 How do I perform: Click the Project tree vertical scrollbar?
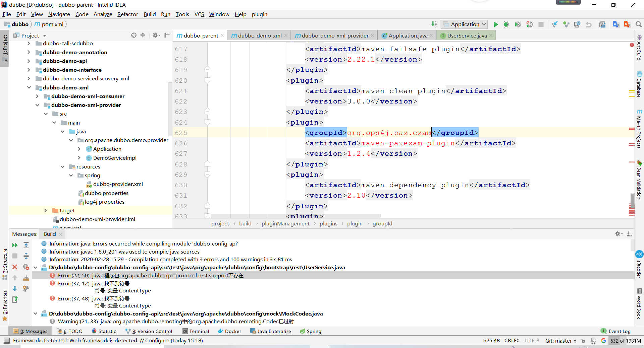[170, 109]
